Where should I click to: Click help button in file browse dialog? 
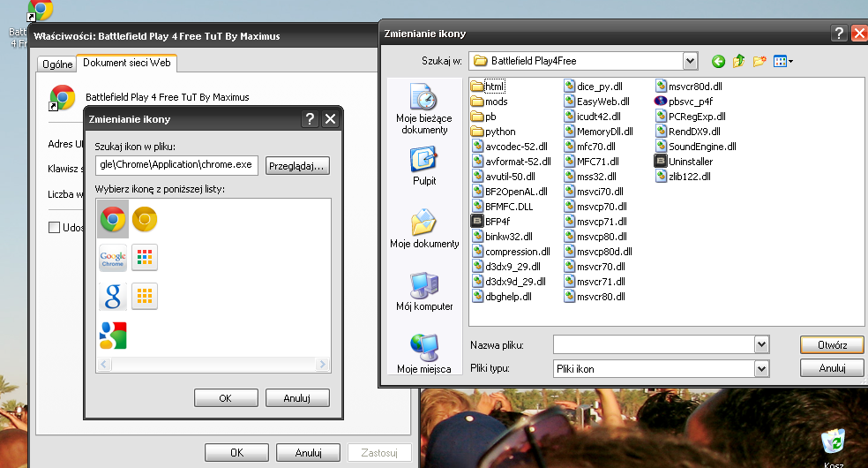839,34
